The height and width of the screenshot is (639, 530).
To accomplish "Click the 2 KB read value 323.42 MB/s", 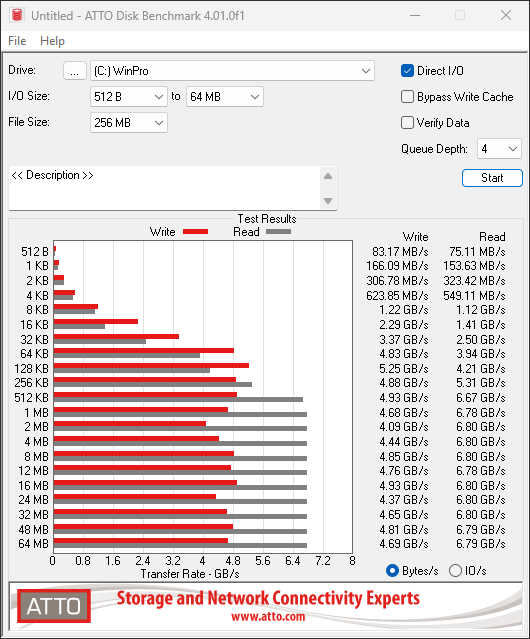I will [x=474, y=281].
